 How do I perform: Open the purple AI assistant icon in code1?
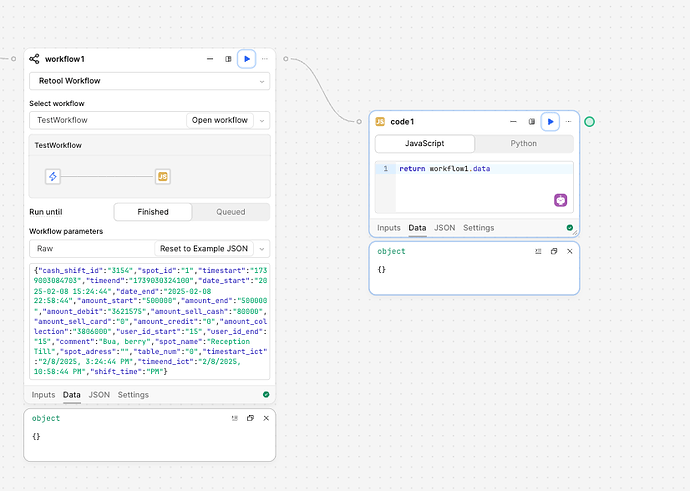[560, 200]
